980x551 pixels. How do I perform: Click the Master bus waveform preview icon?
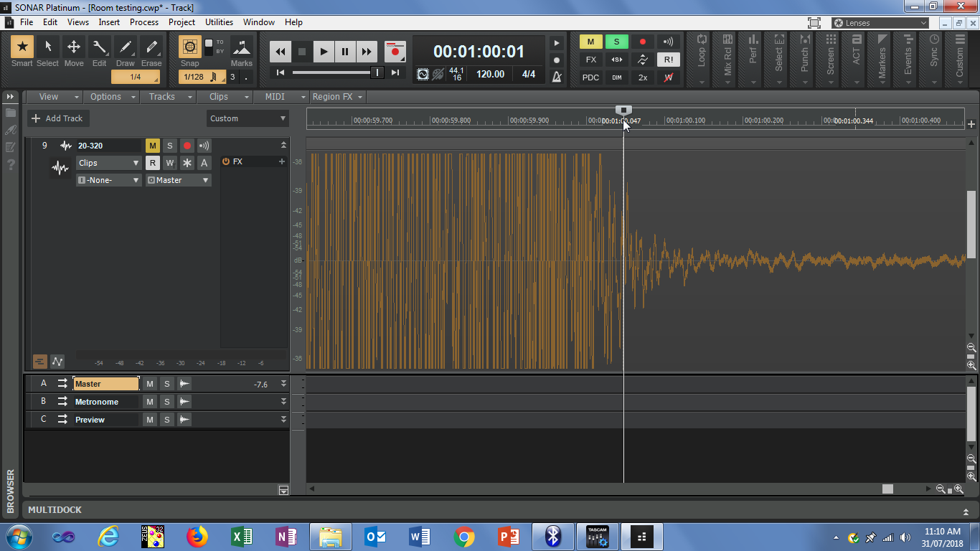tap(184, 384)
